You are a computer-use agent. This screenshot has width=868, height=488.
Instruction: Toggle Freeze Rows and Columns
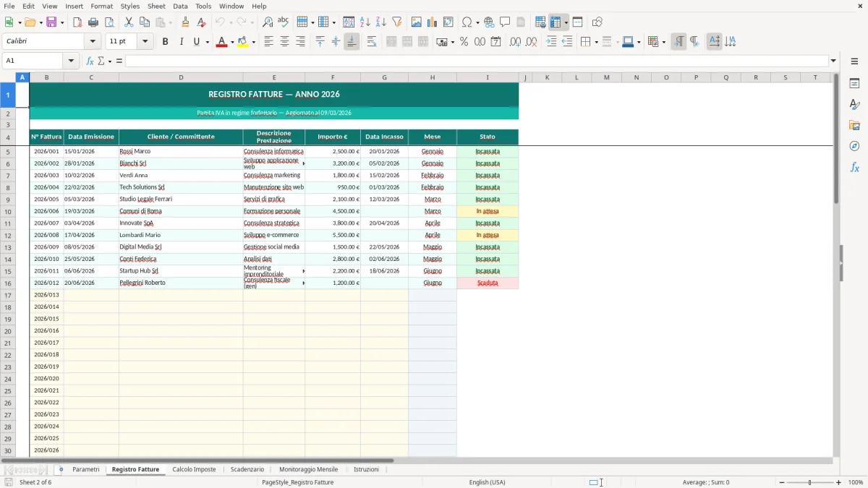tap(555, 22)
